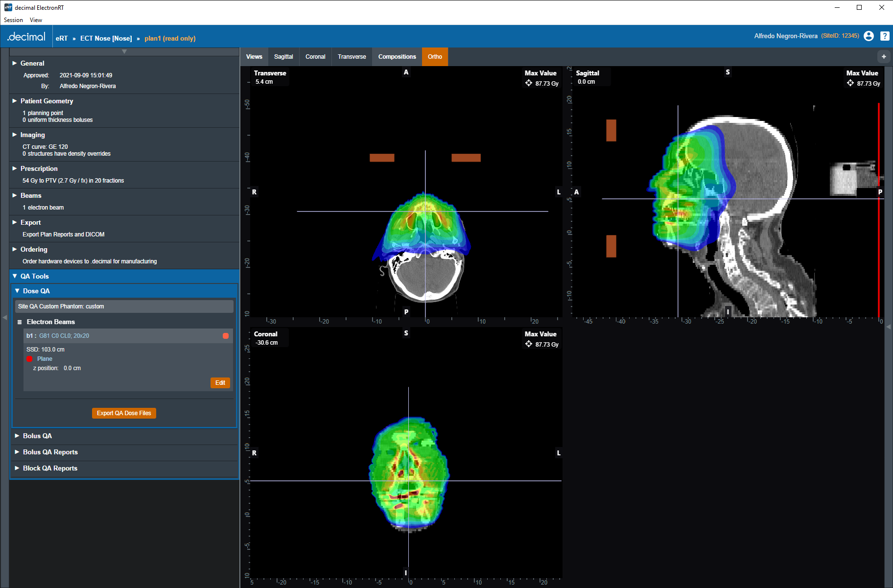
Task: Click Max Value crosshair in Sagittal view
Action: point(850,83)
